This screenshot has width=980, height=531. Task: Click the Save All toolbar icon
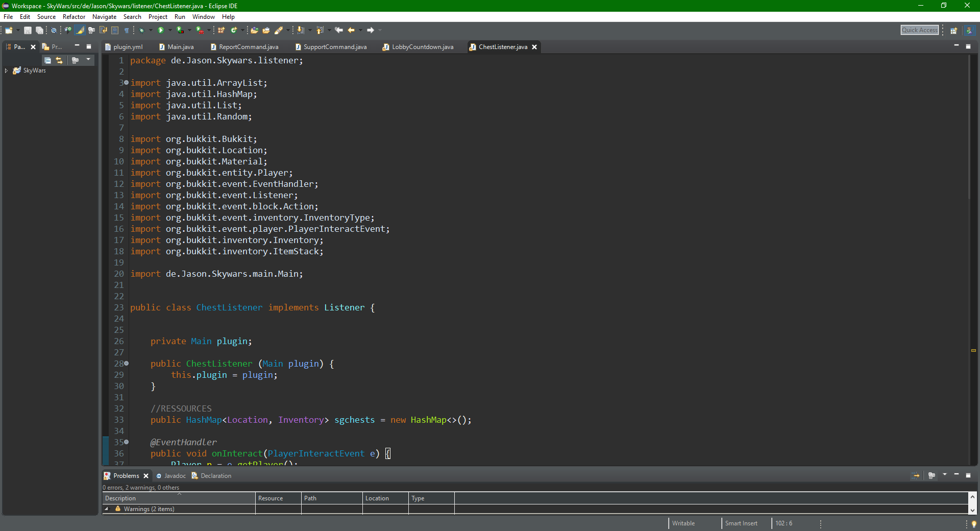39,31
